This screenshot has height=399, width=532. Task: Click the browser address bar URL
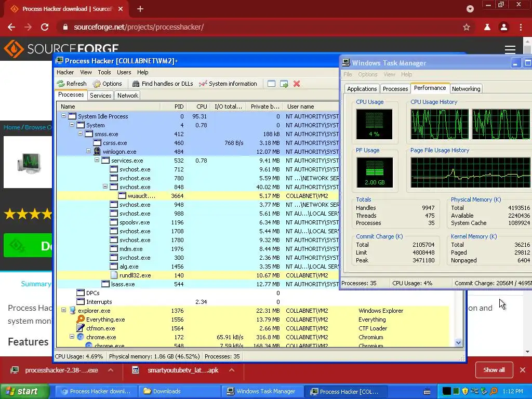tap(138, 27)
